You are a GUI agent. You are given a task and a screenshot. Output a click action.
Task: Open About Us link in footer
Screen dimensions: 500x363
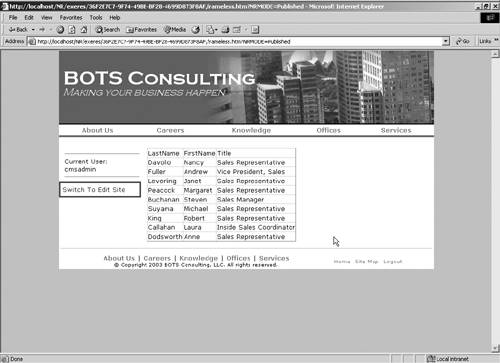pos(119,258)
